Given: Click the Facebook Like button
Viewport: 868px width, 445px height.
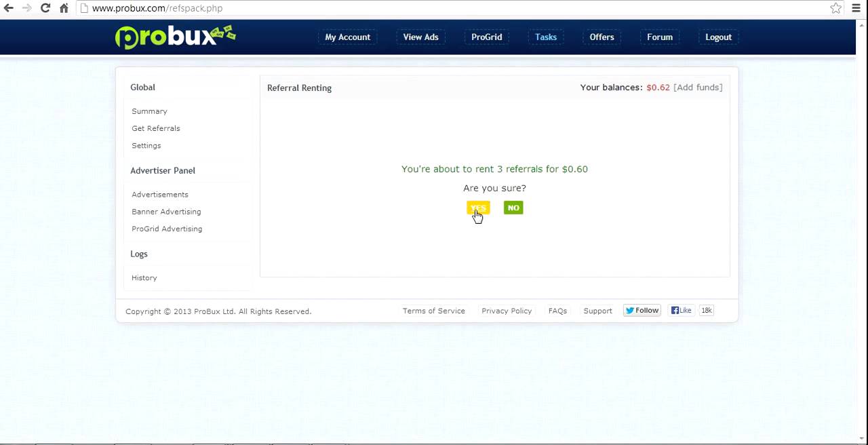Looking at the screenshot, I should (682, 311).
